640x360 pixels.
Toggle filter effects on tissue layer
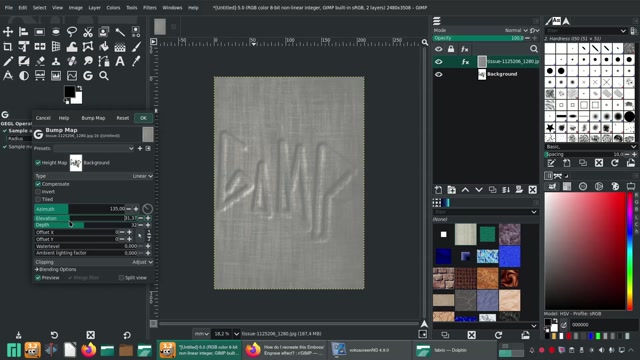[465, 62]
